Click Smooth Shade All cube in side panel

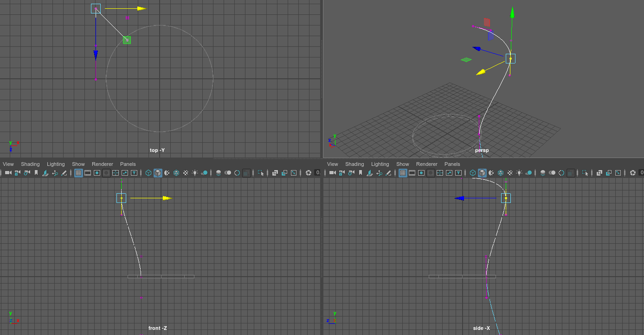tap(482, 173)
